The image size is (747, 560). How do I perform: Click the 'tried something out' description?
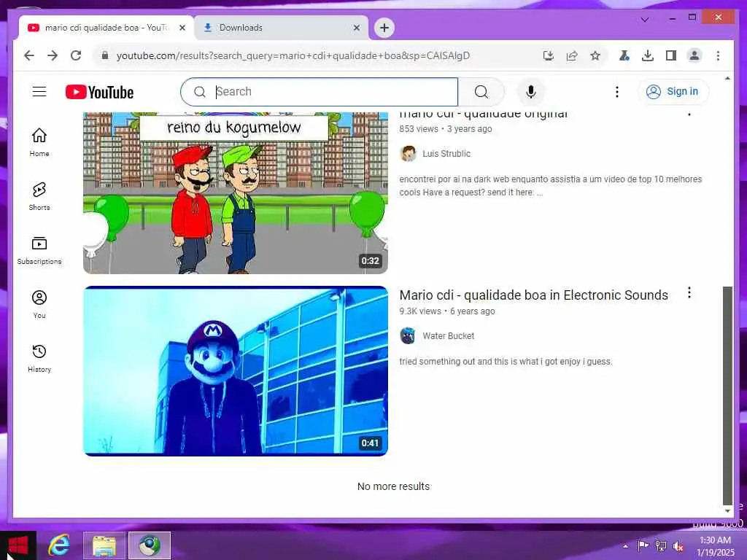(x=506, y=362)
